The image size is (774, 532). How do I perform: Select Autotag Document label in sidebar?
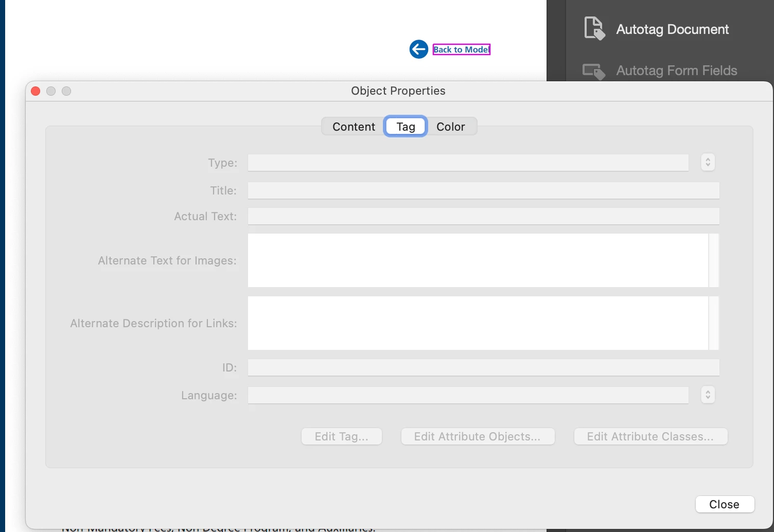pyautogui.click(x=672, y=29)
